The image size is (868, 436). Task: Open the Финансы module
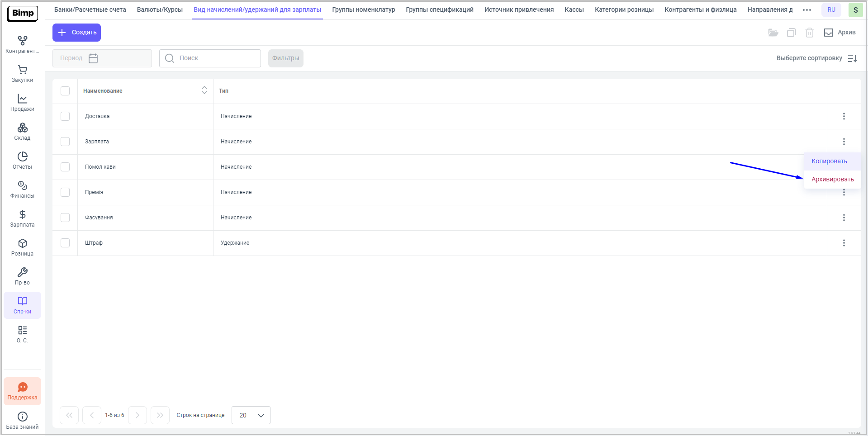pyautogui.click(x=22, y=190)
